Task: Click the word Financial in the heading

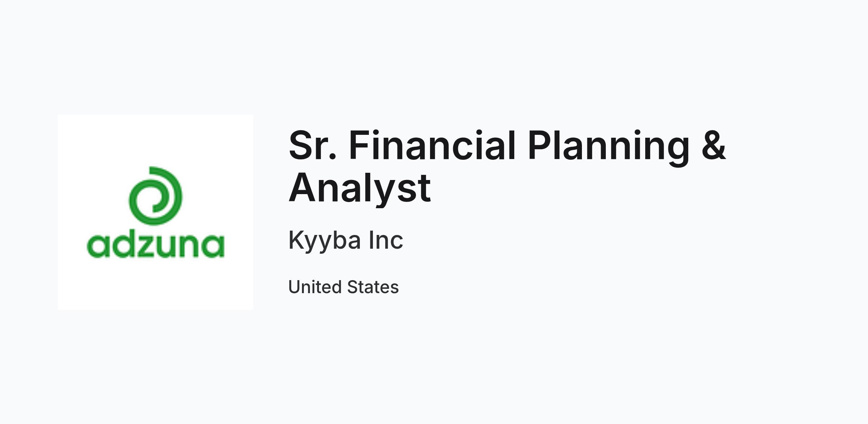Action: (432, 145)
